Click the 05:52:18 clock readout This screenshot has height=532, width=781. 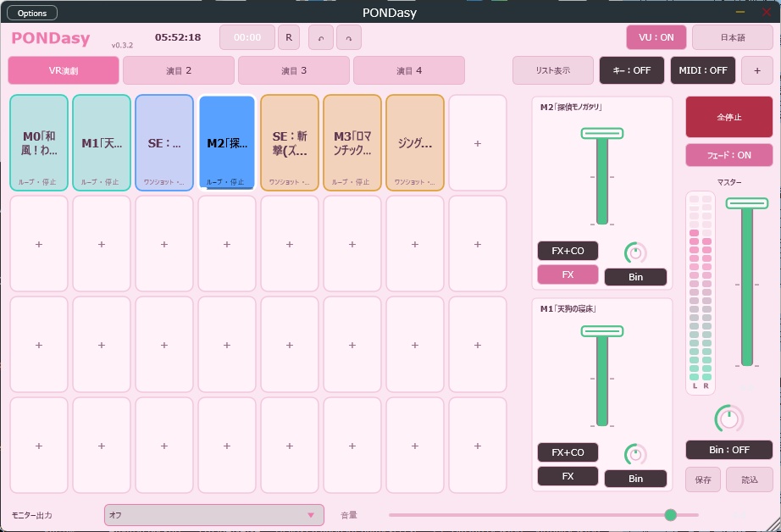tap(178, 37)
